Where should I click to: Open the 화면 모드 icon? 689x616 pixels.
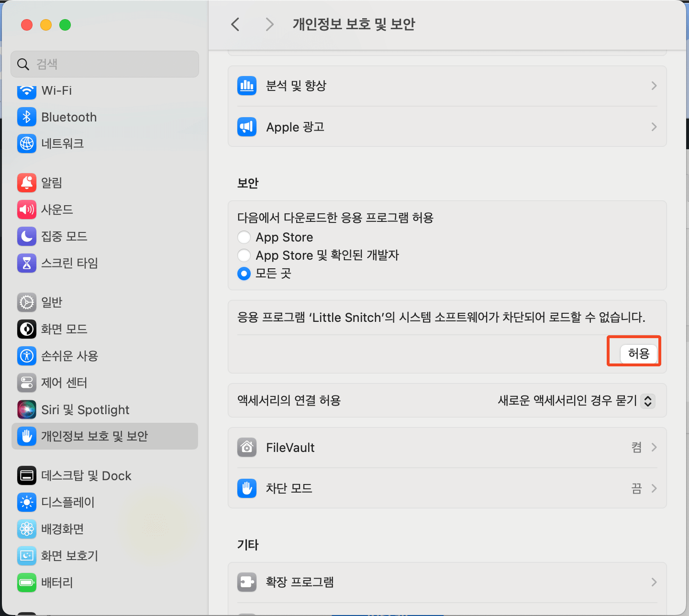[27, 329]
